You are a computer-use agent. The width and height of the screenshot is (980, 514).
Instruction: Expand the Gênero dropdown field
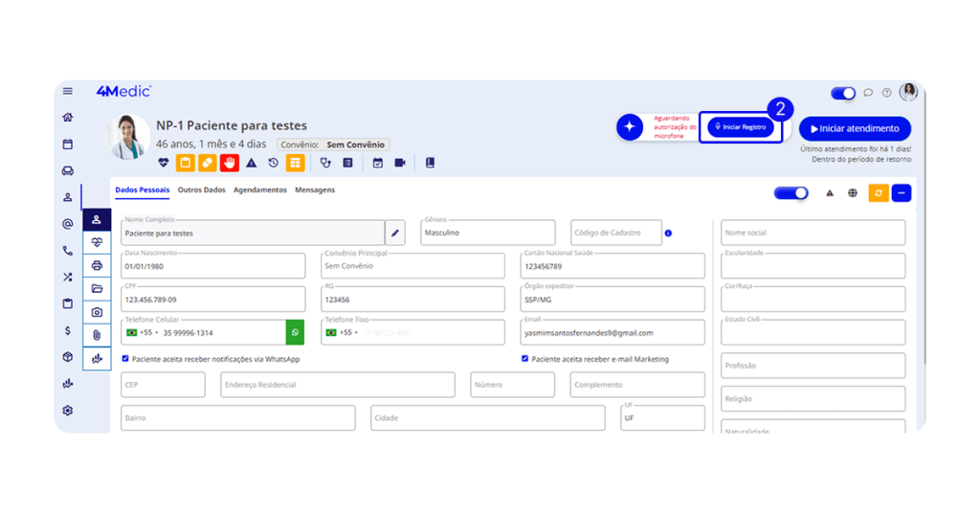(x=487, y=233)
